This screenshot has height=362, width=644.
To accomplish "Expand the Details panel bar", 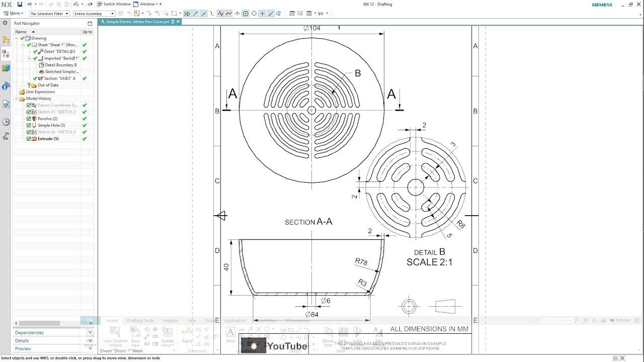I will pos(53,340).
